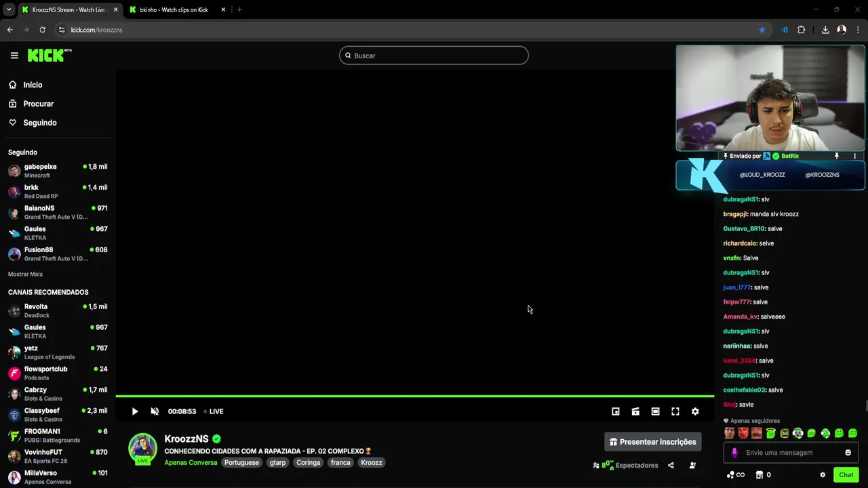868x488 pixels.
Task: Toggle theater mode
Action: [655, 411]
